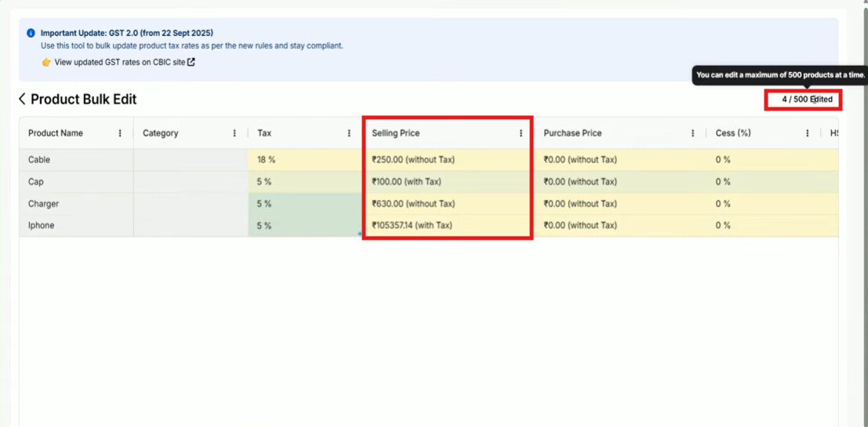The width and height of the screenshot is (868, 427).
Task: Open Tax column options menu
Action: coord(349,133)
